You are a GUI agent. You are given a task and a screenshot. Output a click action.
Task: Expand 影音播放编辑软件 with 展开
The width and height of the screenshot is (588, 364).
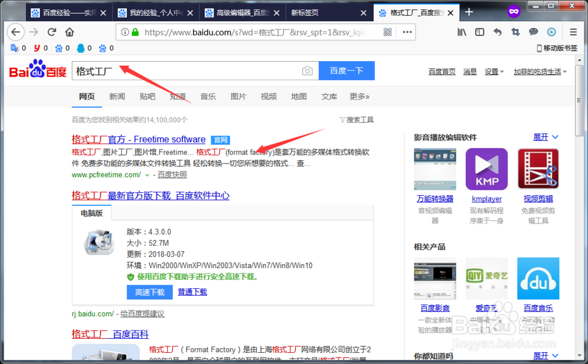click(x=546, y=137)
